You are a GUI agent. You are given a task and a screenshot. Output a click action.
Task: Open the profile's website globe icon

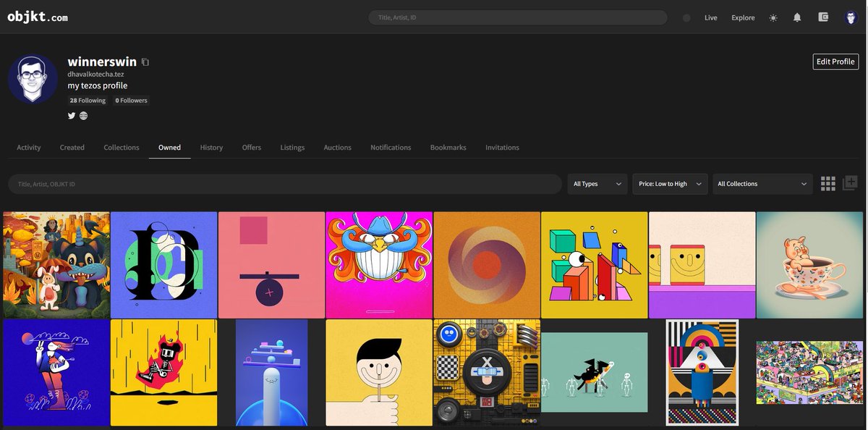coord(83,116)
